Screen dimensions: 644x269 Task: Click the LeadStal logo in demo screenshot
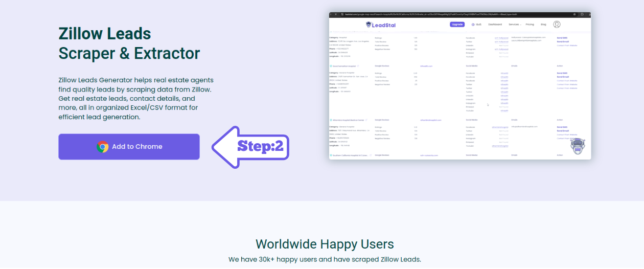(x=381, y=25)
